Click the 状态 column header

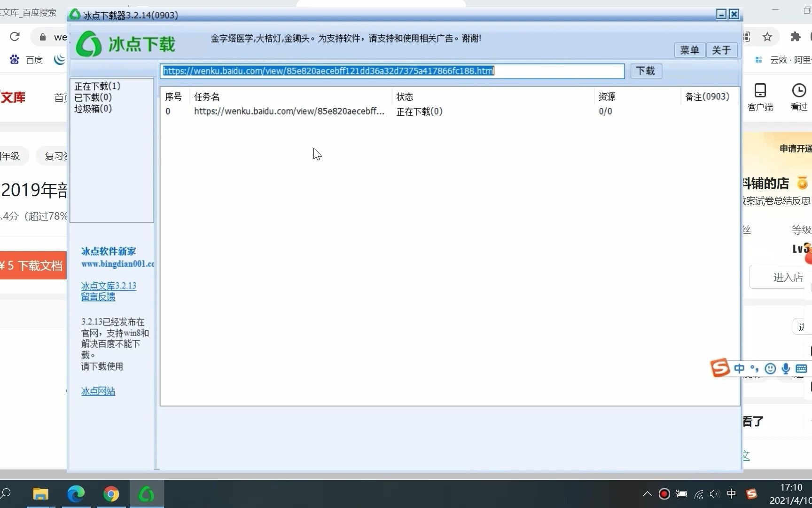coord(405,96)
